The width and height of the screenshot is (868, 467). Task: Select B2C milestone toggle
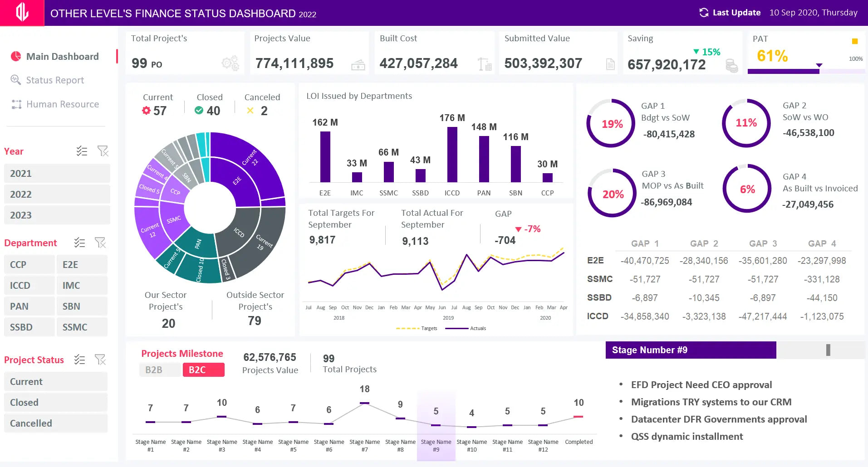click(x=203, y=370)
